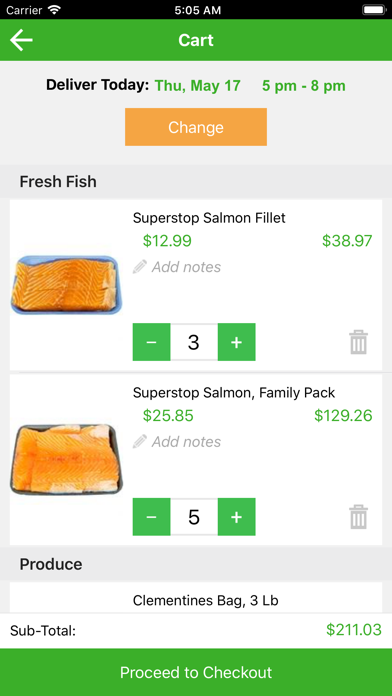The image size is (392, 696).
Task: Increase Family Pack quantity with plus
Action: click(237, 517)
